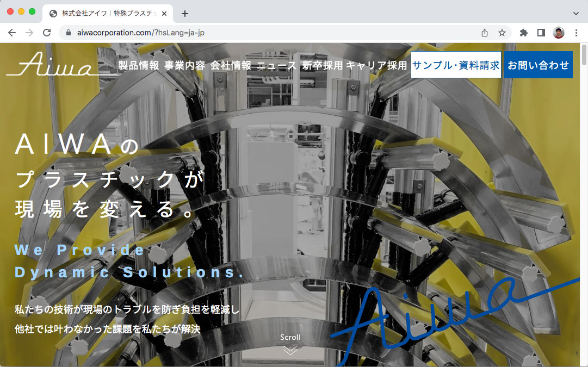Navigate back using the browser back arrow
The width and height of the screenshot is (588, 367).
[x=12, y=32]
